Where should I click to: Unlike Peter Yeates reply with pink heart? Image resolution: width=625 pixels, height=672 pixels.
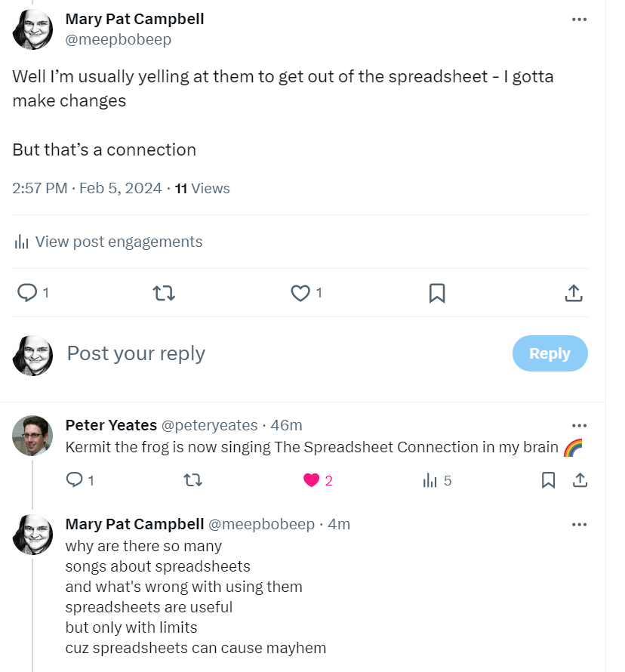[x=312, y=480]
